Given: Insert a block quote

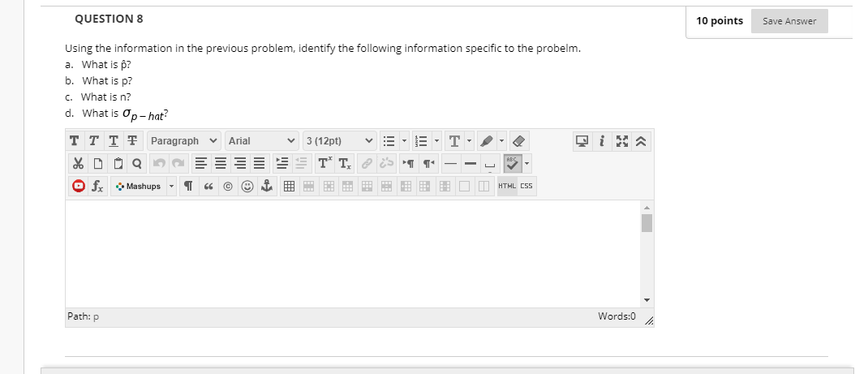Looking at the screenshot, I should (x=208, y=187).
